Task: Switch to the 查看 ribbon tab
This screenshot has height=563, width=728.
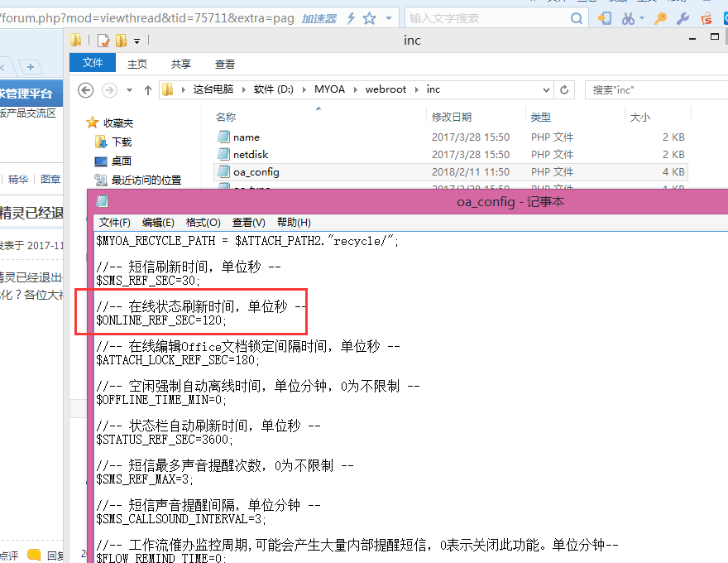Action: click(225, 64)
